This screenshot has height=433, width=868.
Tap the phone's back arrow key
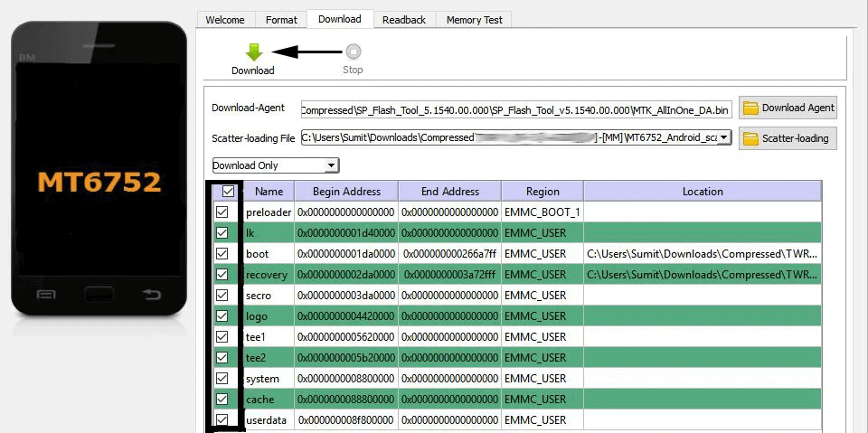pyautogui.click(x=151, y=295)
